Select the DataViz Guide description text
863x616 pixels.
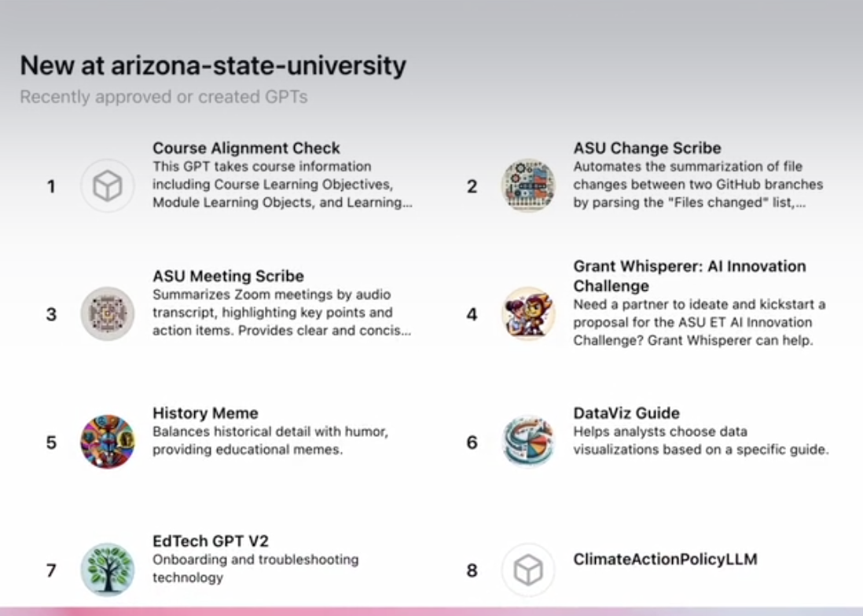click(701, 441)
